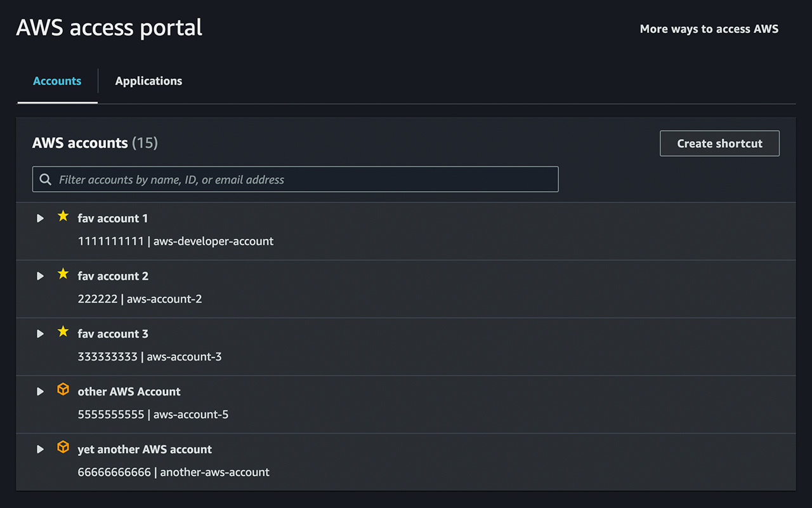
Task: Expand the fav account 1 row
Action: pos(41,218)
